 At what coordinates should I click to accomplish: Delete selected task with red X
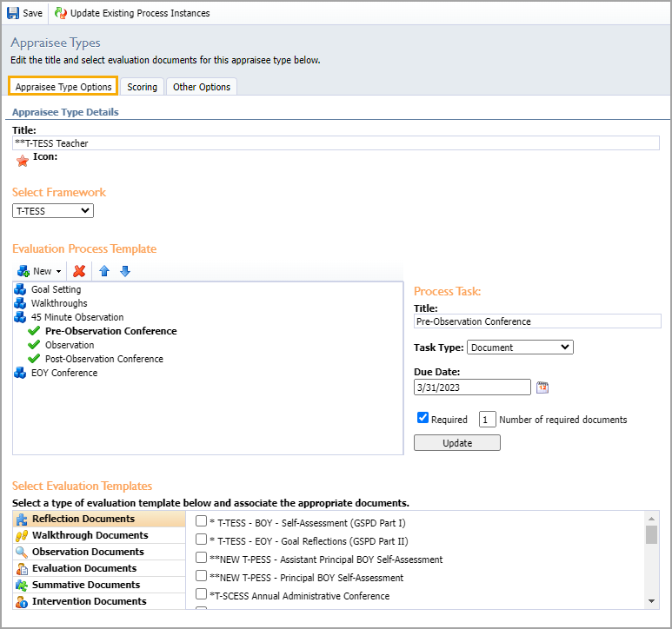(79, 271)
